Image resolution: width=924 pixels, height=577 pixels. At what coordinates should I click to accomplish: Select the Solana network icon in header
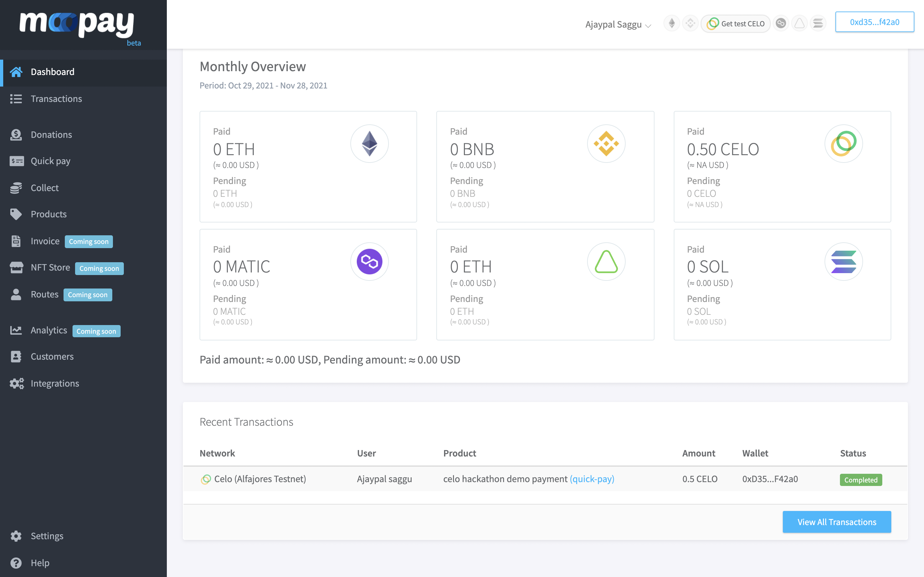click(x=818, y=23)
